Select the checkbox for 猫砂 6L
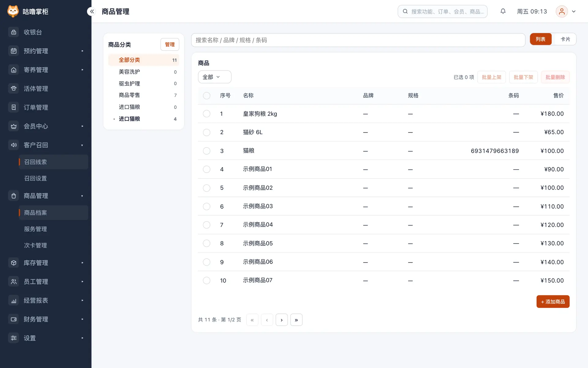The image size is (588, 368). (207, 132)
